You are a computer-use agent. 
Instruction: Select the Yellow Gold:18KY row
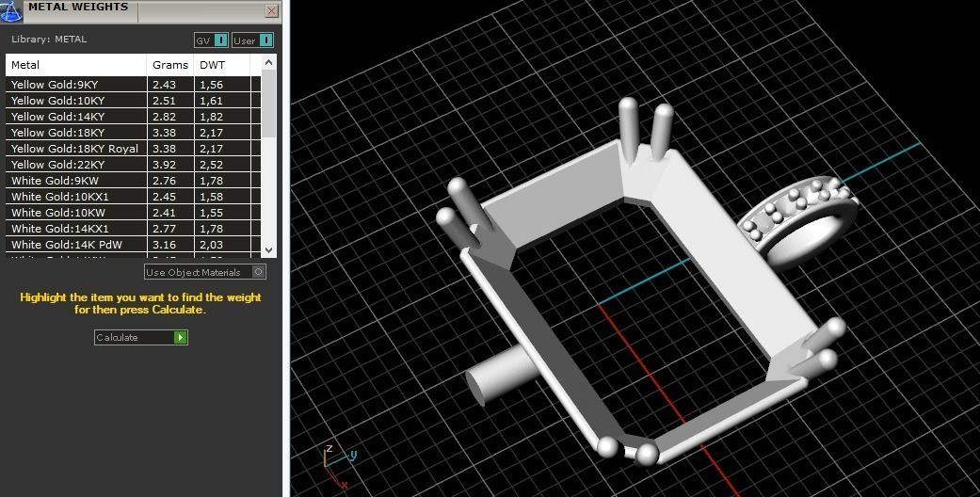tap(133, 133)
